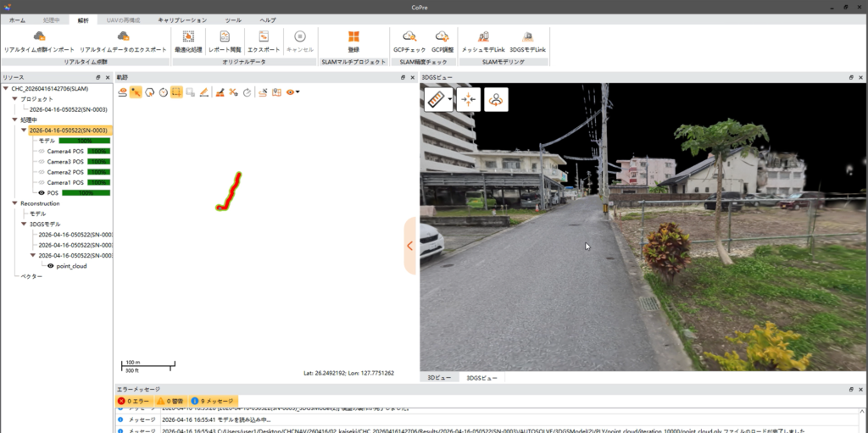Select the scissors cut tool in trajectory toolbar
The height and width of the screenshot is (433, 868).
[x=234, y=92]
